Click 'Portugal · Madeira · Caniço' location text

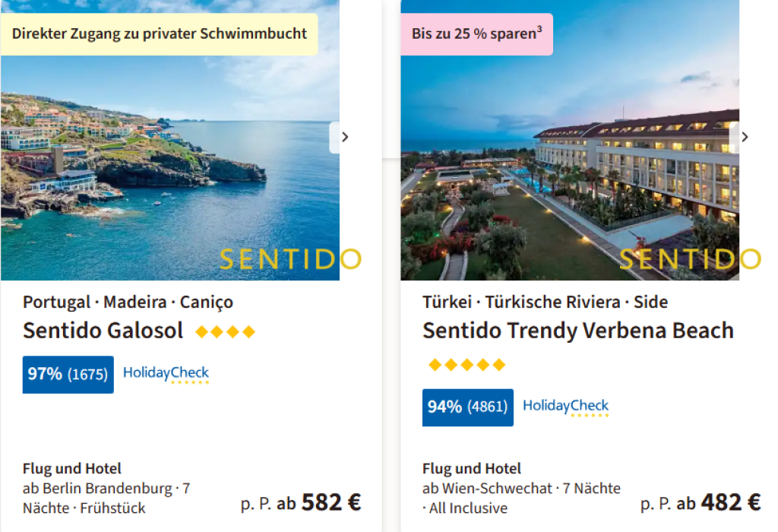coord(128,302)
